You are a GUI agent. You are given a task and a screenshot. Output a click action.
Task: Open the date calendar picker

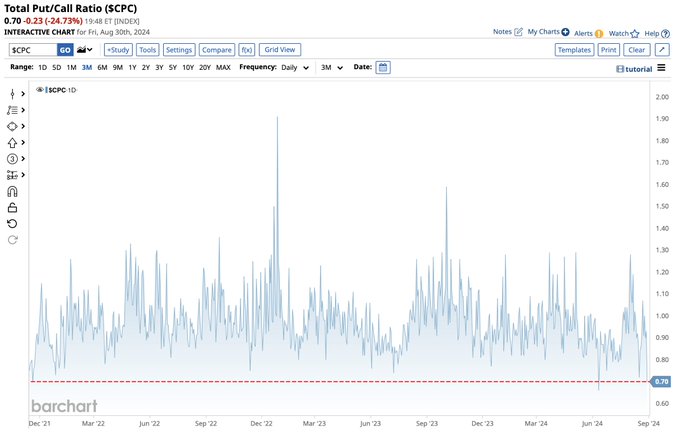[383, 68]
